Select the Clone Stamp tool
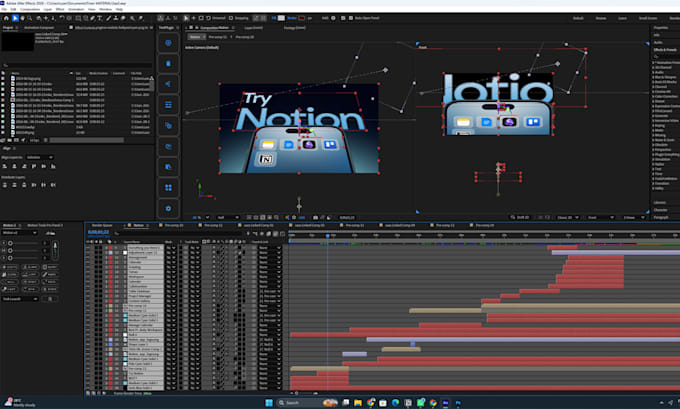Screen dimensions: 680x409 tap(116, 18)
